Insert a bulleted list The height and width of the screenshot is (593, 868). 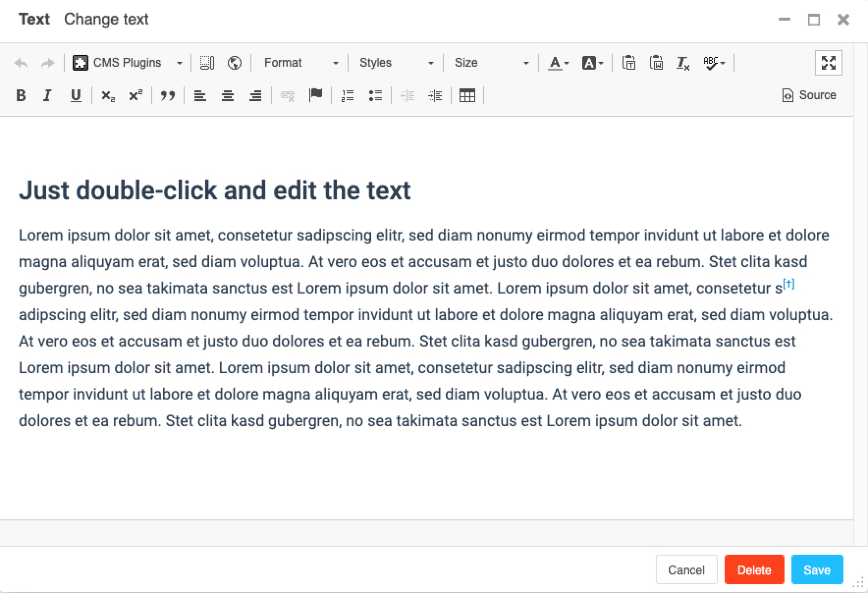pos(375,96)
